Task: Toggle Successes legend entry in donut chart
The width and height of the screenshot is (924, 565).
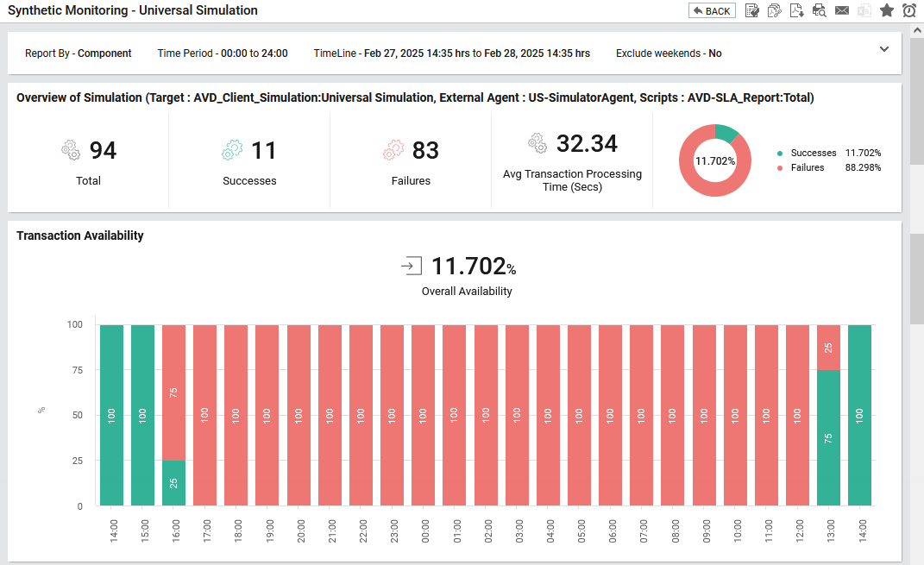Action: [x=813, y=153]
